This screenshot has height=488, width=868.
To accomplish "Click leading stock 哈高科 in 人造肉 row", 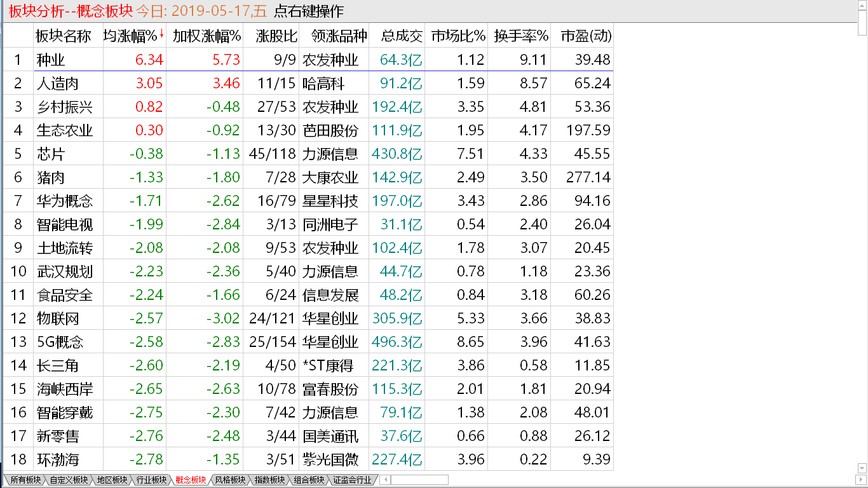I will coord(323,83).
